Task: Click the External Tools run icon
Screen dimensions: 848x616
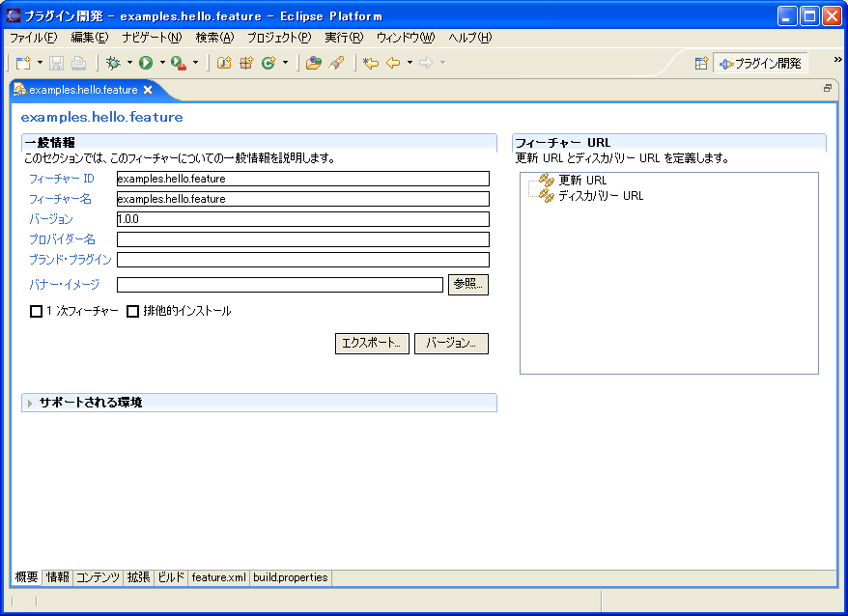Action: pos(178,63)
